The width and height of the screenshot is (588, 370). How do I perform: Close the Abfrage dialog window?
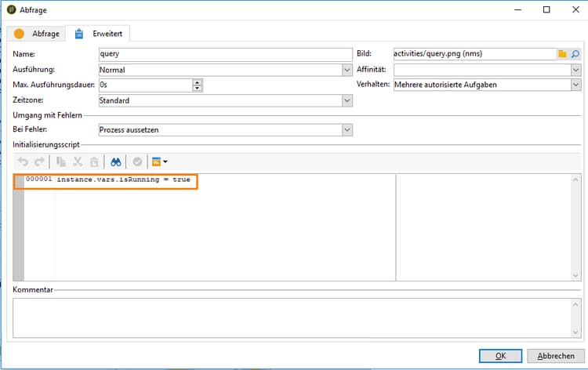(575, 9)
